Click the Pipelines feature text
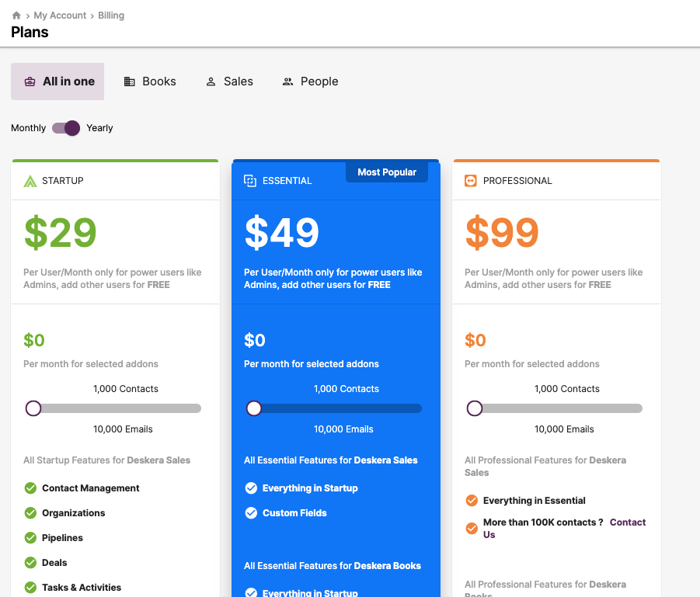The width and height of the screenshot is (700, 597). click(62, 538)
